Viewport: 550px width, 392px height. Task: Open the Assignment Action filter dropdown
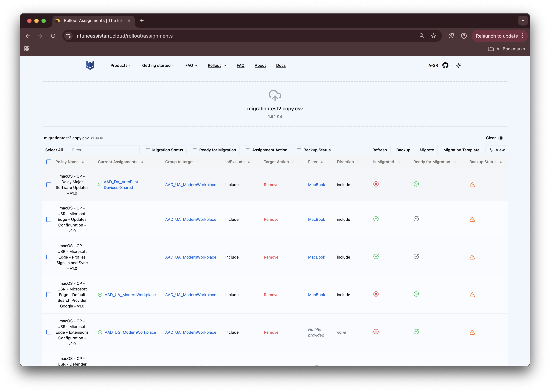[266, 150]
